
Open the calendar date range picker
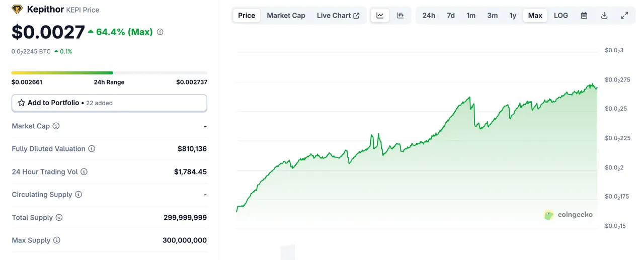tap(584, 16)
